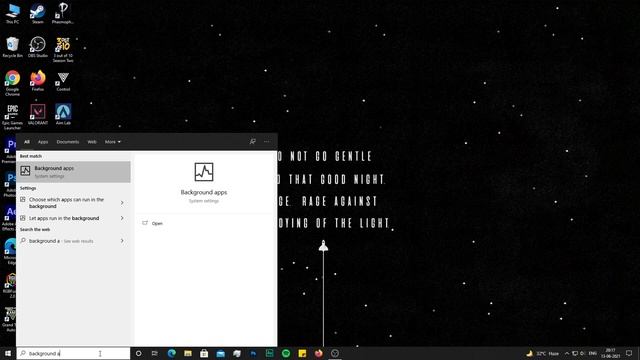
Task: Open Sticky Notes from taskbar
Action: coord(302,353)
